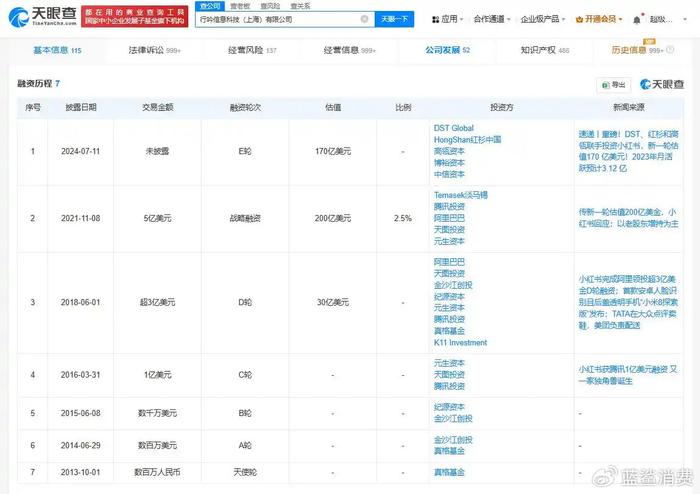
Task: Open 博裕资本 investor link
Action: [449, 163]
